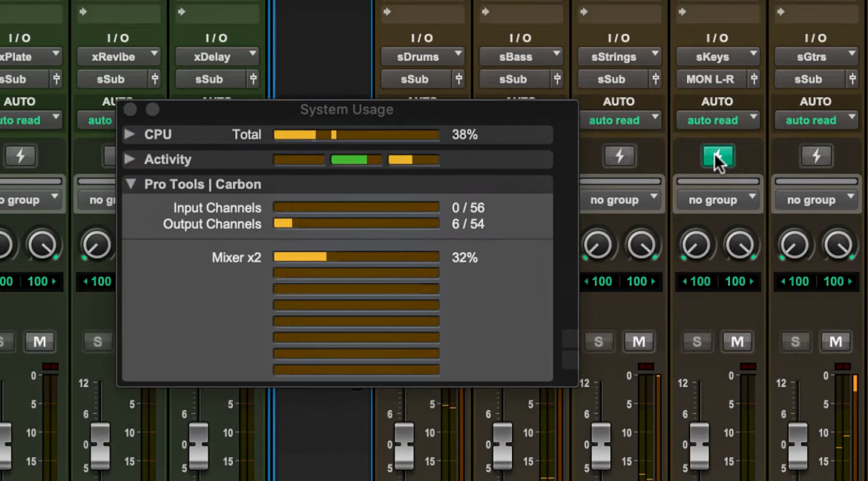The image size is (868, 481).
Task: Expand the CPU section in System Usage
Action: click(130, 134)
